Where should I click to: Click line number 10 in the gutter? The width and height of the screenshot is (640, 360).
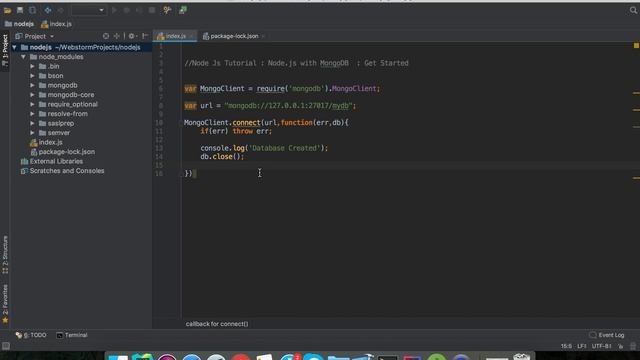tap(159, 123)
